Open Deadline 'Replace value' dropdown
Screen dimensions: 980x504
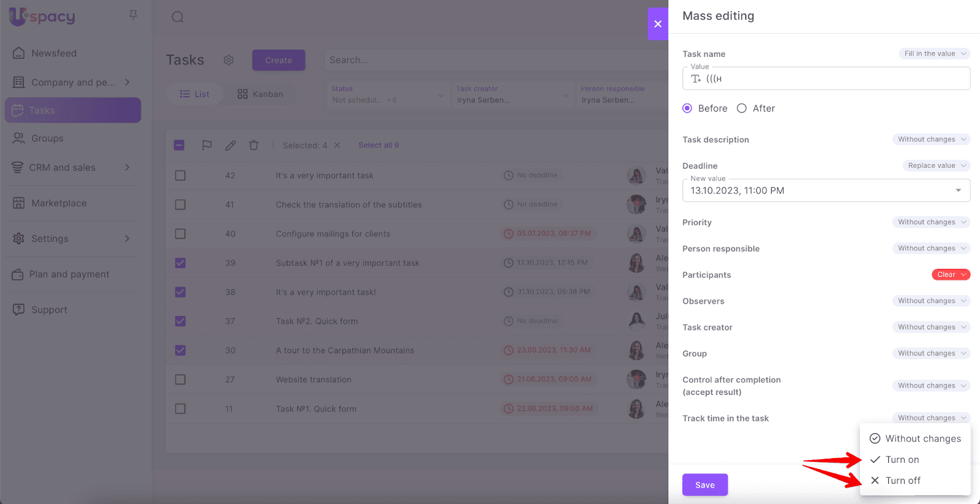pyautogui.click(x=936, y=165)
